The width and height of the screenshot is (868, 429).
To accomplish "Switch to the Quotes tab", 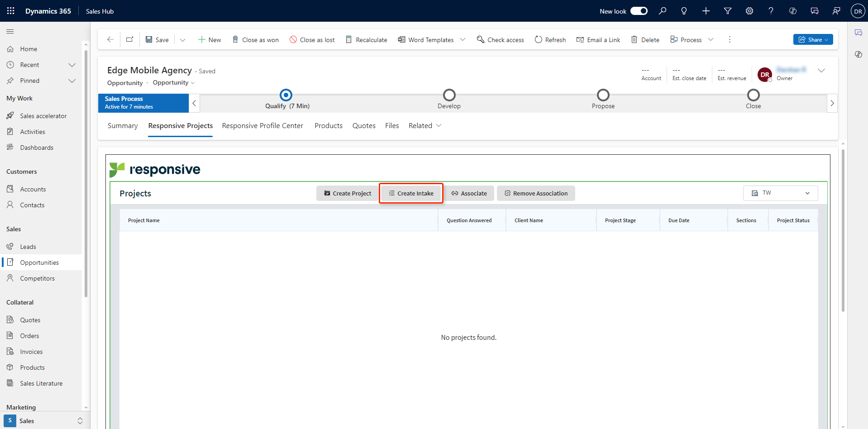I will pos(364,125).
